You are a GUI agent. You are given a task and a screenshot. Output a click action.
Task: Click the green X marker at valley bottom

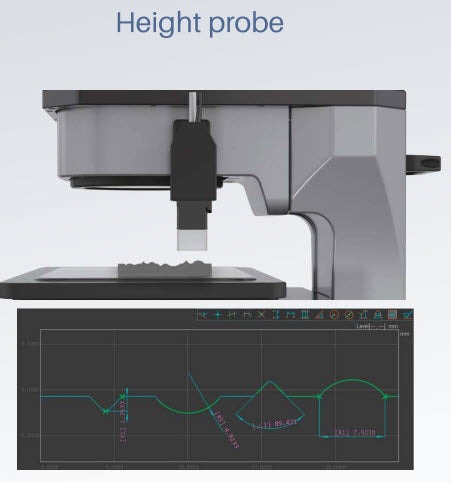tap(106, 411)
